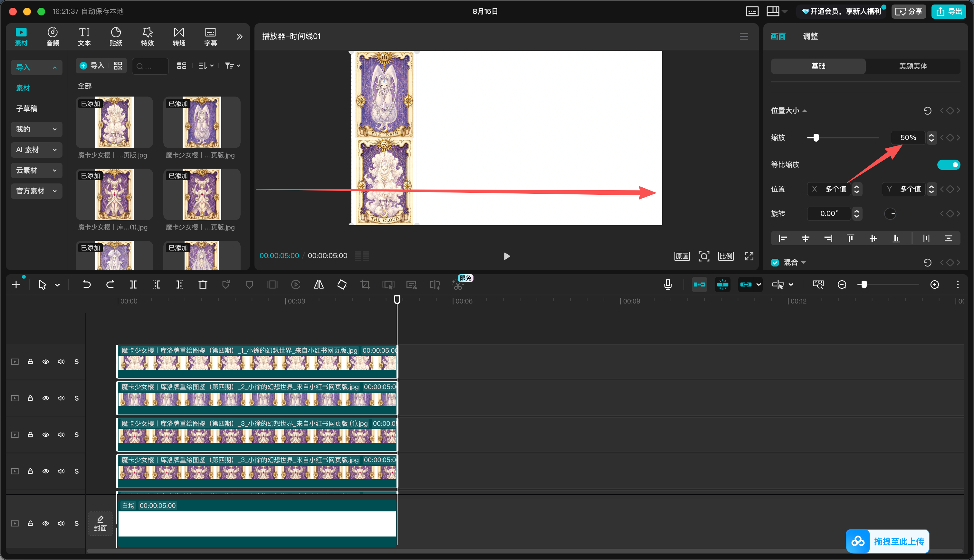This screenshot has width=974, height=560.
Task: Select the 美颜美体 sub-tab button
Action: click(x=913, y=66)
